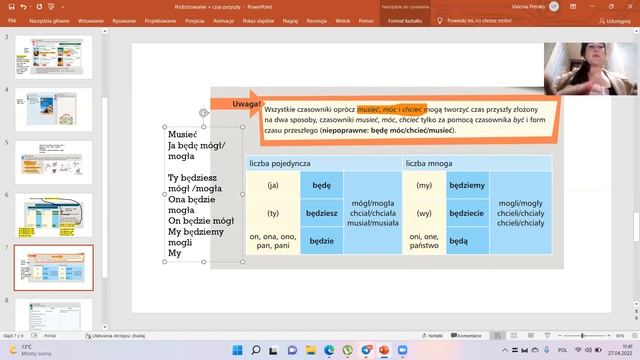This screenshot has width=640, height=360.
Task: Select slide 4 thumbnail
Action: tap(53, 109)
